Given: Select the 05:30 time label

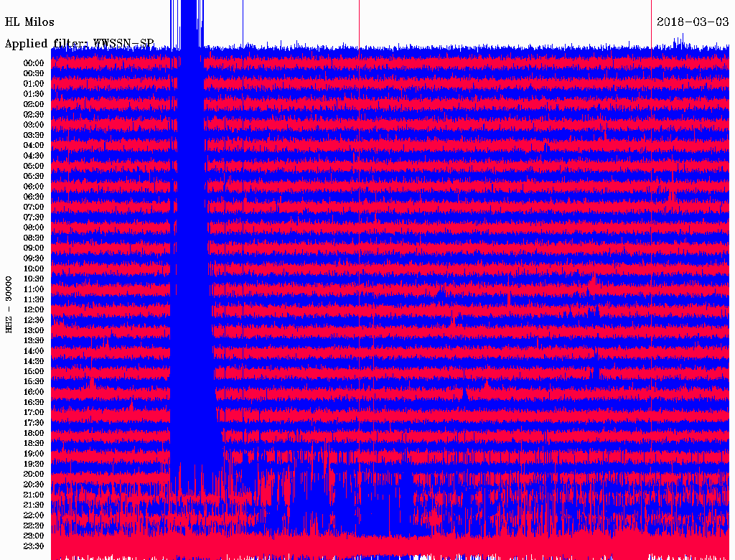Looking at the screenshot, I should (34, 176).
